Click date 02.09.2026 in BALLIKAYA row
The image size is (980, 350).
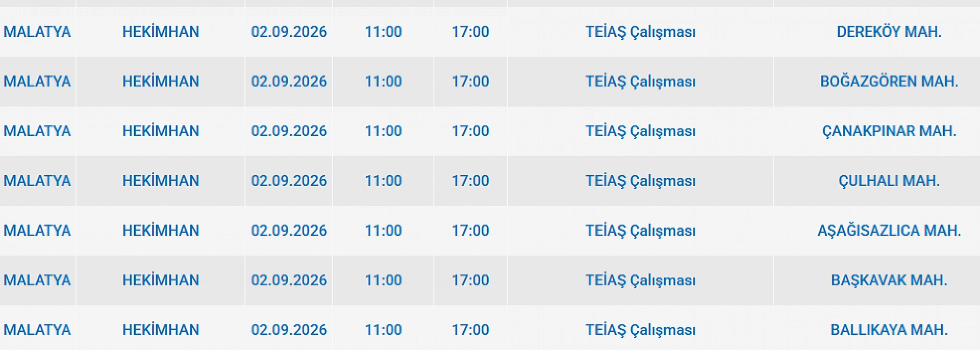289,330
